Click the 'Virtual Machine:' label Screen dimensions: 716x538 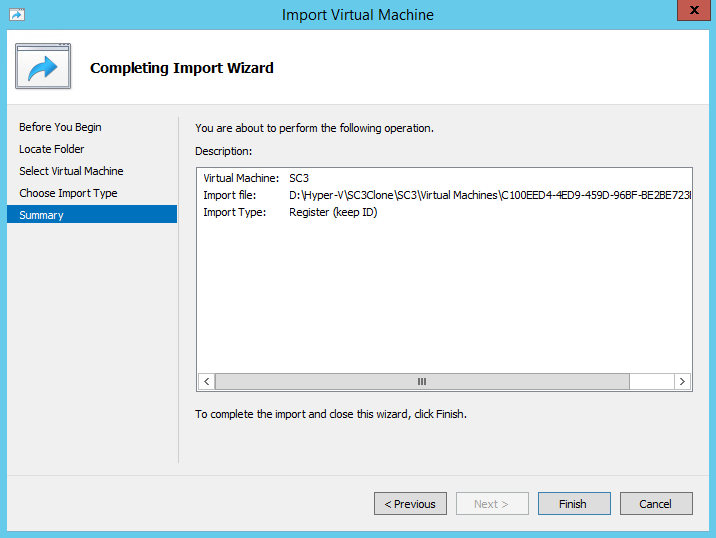tap(241, 178)
